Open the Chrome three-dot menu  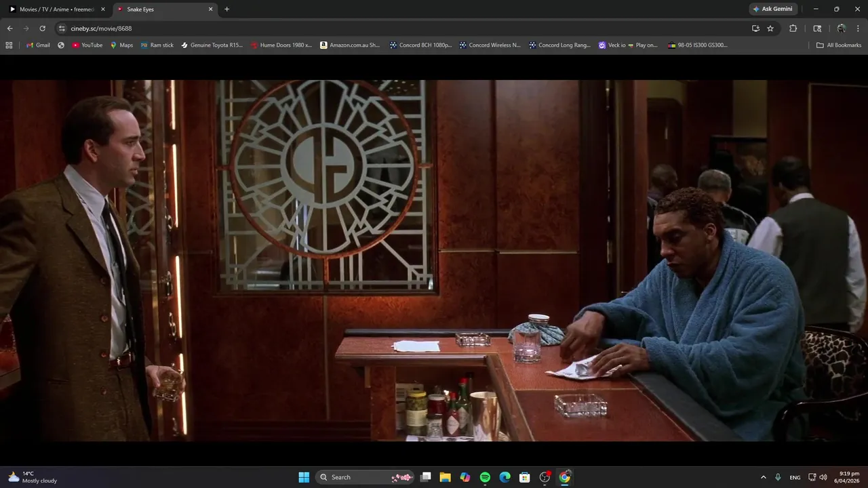(859, 28)
